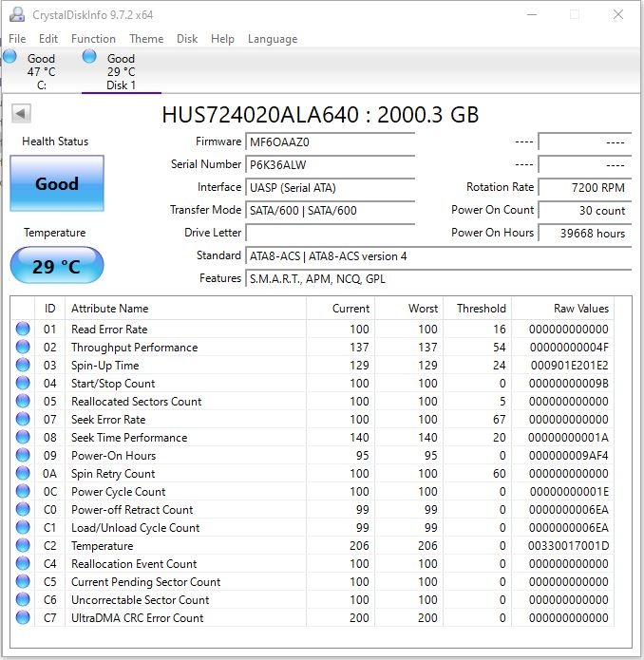Select the Reallocated Sectors Count attribute name
The image size is (644, 660).
(x=137, y=402)
